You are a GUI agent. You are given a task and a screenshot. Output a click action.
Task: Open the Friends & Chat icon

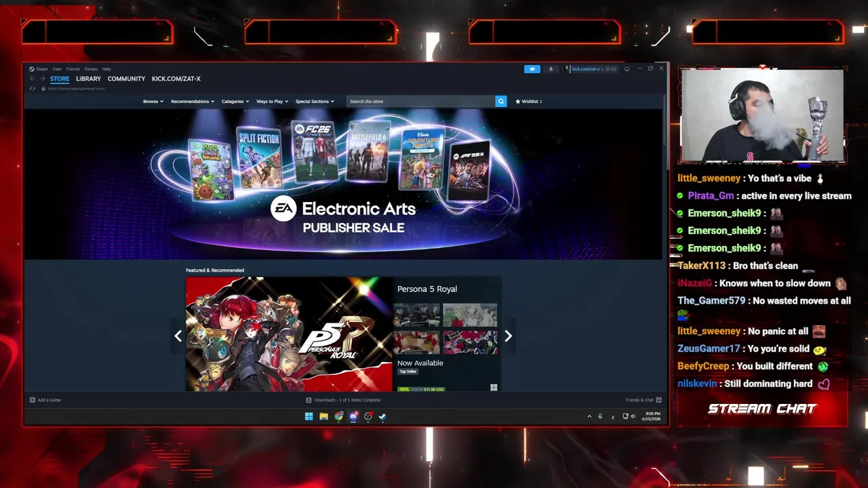(658, 400)
